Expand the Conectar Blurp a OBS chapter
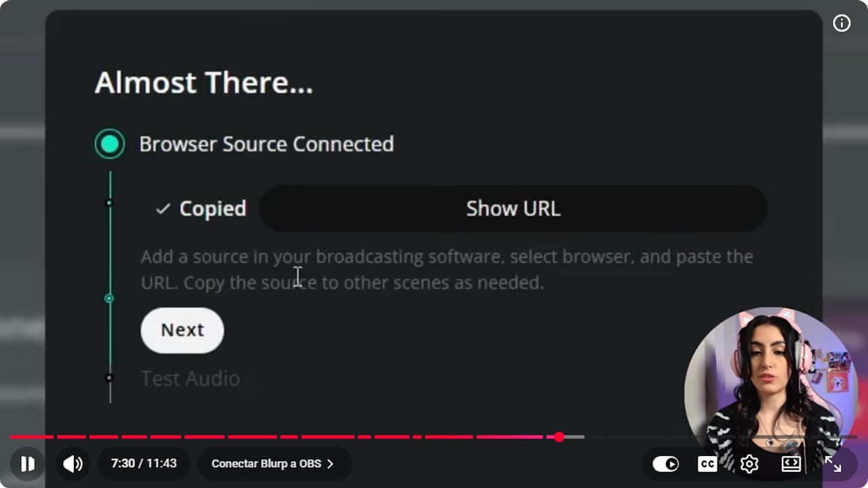The image size is (868, 488). click(273, 464)
